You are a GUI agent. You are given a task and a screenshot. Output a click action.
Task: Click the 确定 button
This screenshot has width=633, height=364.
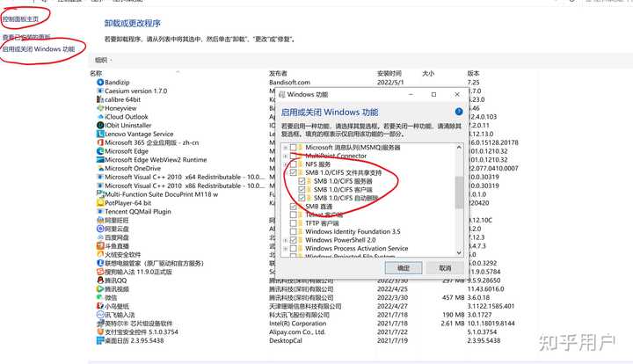tap(404, 268)
